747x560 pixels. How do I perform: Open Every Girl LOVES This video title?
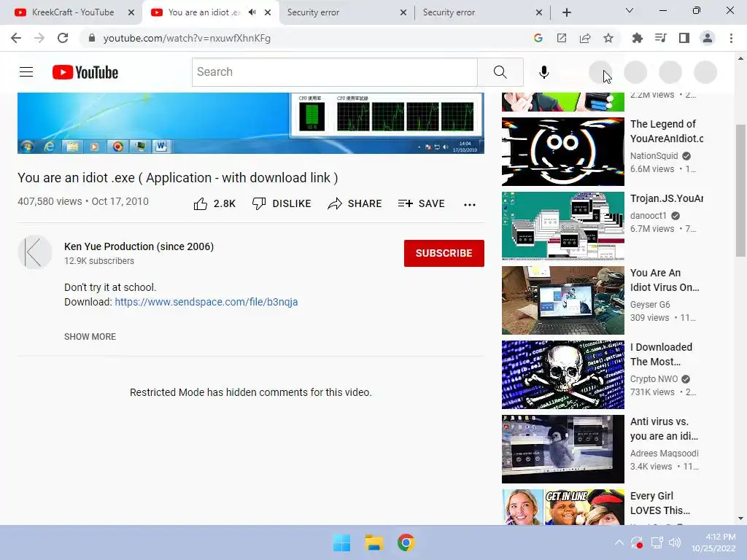(659, 503)
